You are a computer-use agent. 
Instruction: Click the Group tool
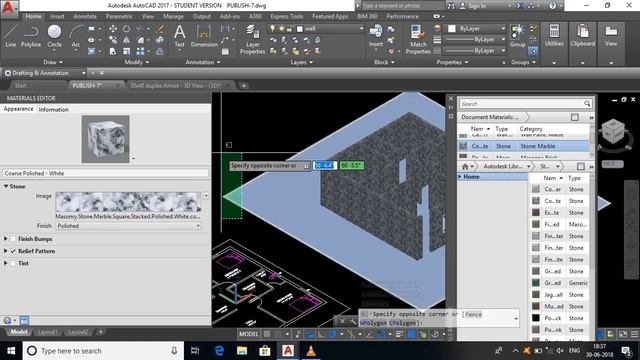click(x=518, y=36)
